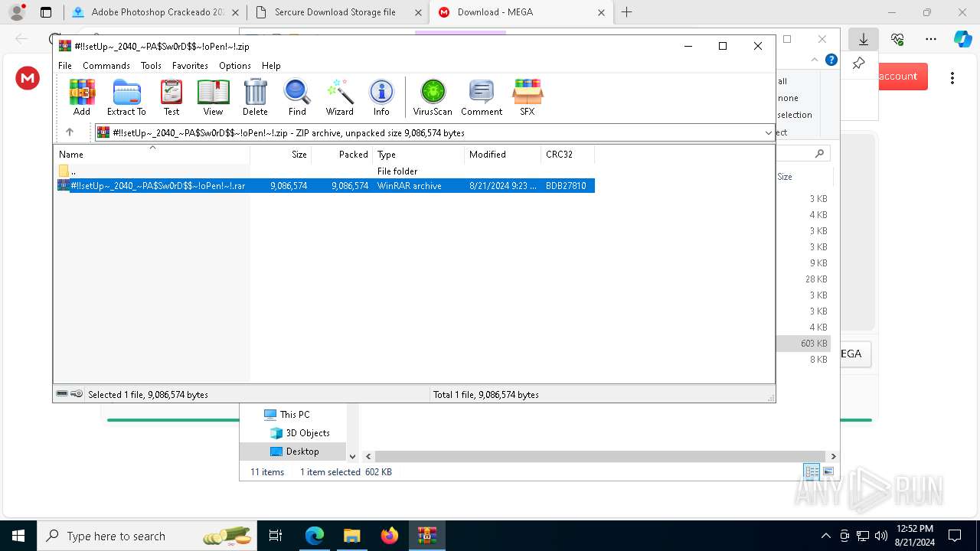980x551 pixels.
Task: Switch Explorer to large icons view
Action: [828, 471]
